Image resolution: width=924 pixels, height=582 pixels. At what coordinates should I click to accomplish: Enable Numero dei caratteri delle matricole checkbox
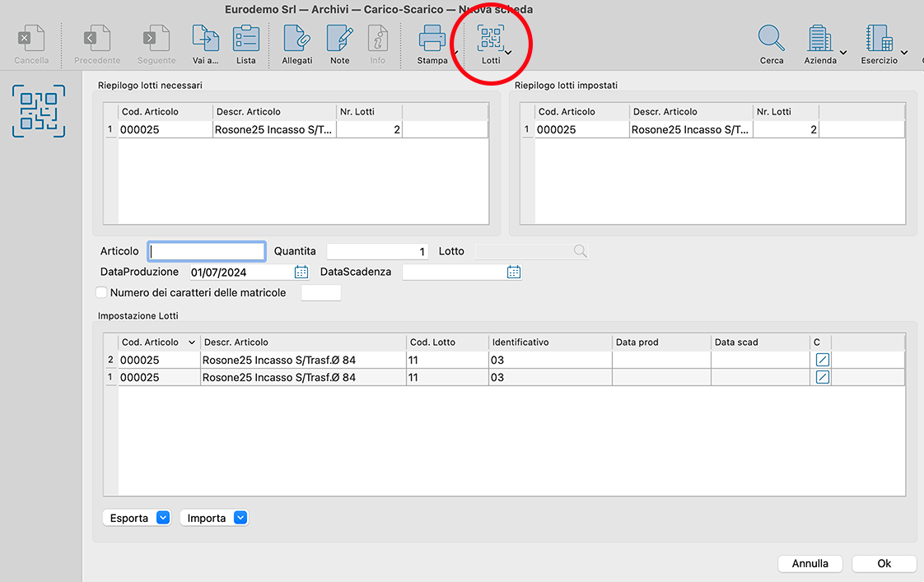pyautogui.click(x=102, y=292)
